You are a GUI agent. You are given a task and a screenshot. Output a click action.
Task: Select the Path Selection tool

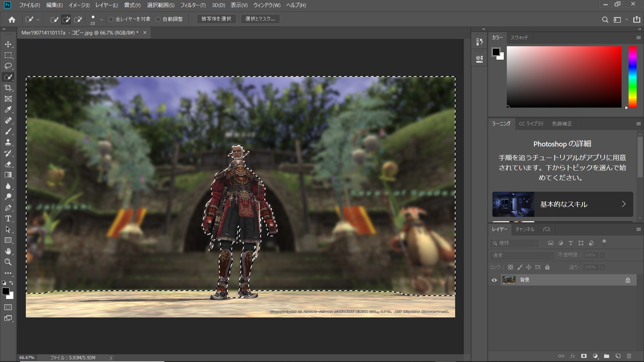tap(8, 230)
